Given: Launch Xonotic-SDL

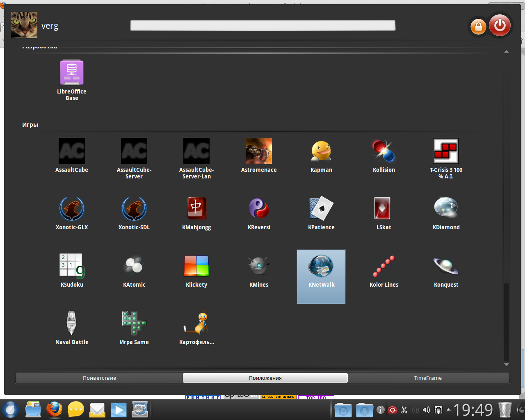Looking at the screenshot, I should pyautogui.click(x=134, y=213).
